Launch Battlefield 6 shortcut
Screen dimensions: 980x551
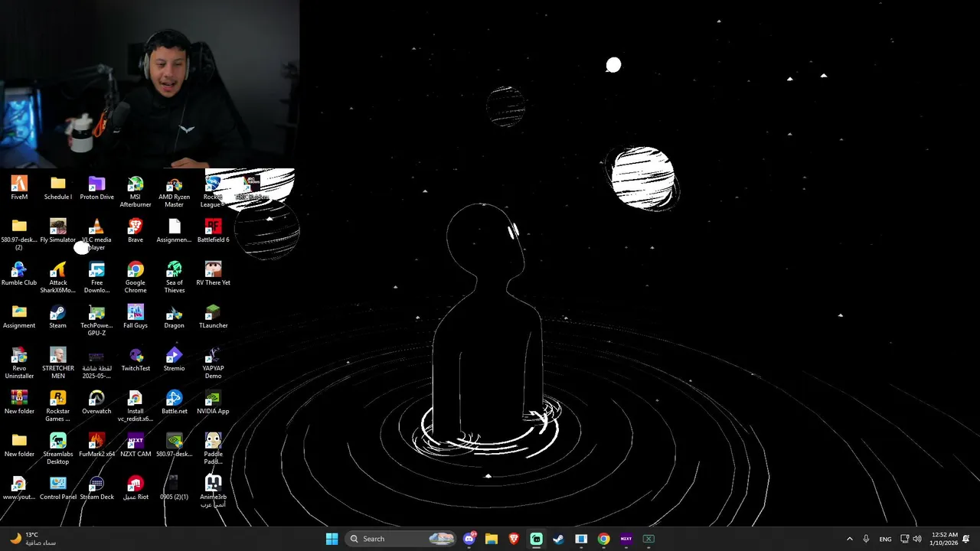pyautogui.click(x=213, y=231)
